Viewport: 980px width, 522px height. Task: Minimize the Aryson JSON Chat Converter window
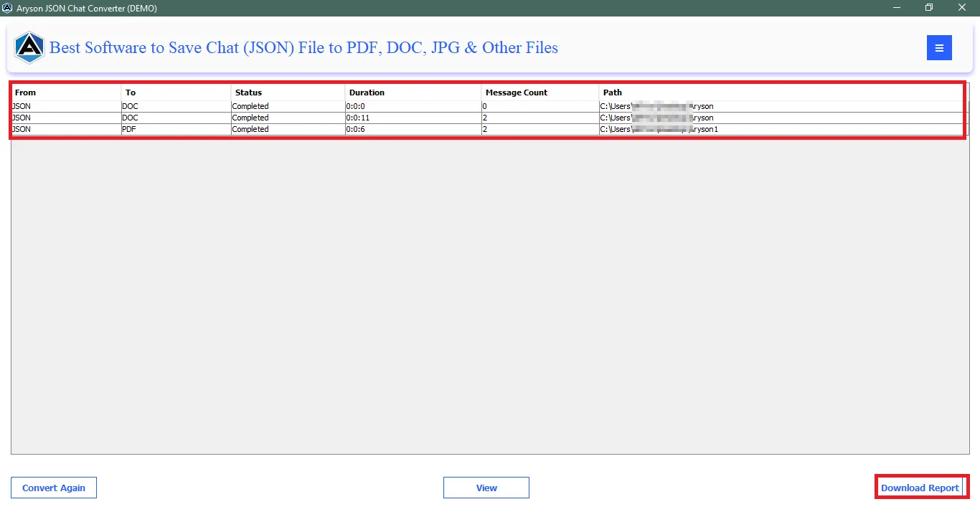(897, 8)
